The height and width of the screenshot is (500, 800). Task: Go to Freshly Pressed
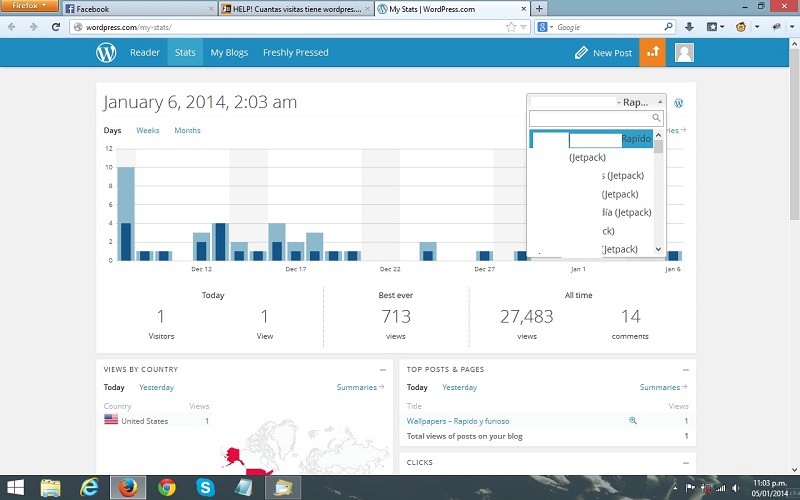click(295, 53)
